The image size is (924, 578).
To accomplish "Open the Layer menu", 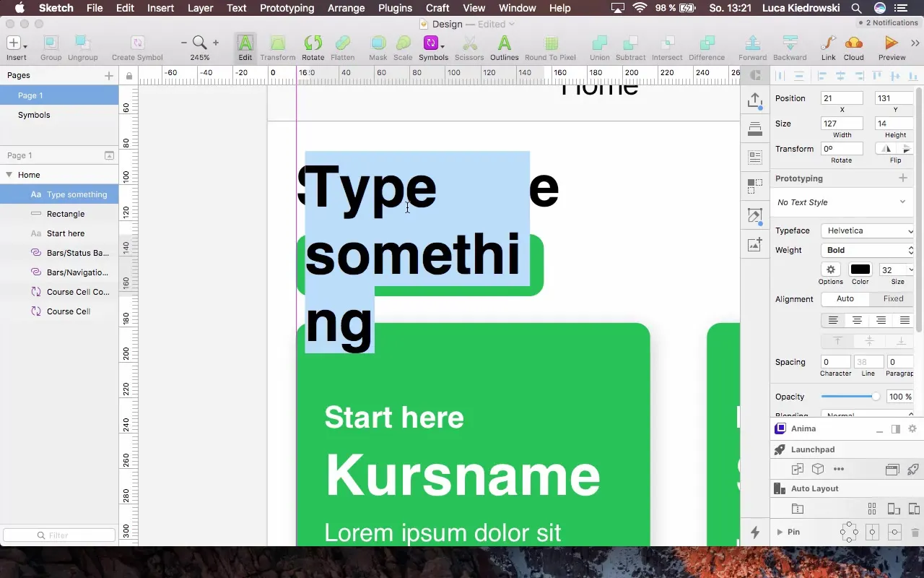I will pyautogui.click(x=200, y=8).
